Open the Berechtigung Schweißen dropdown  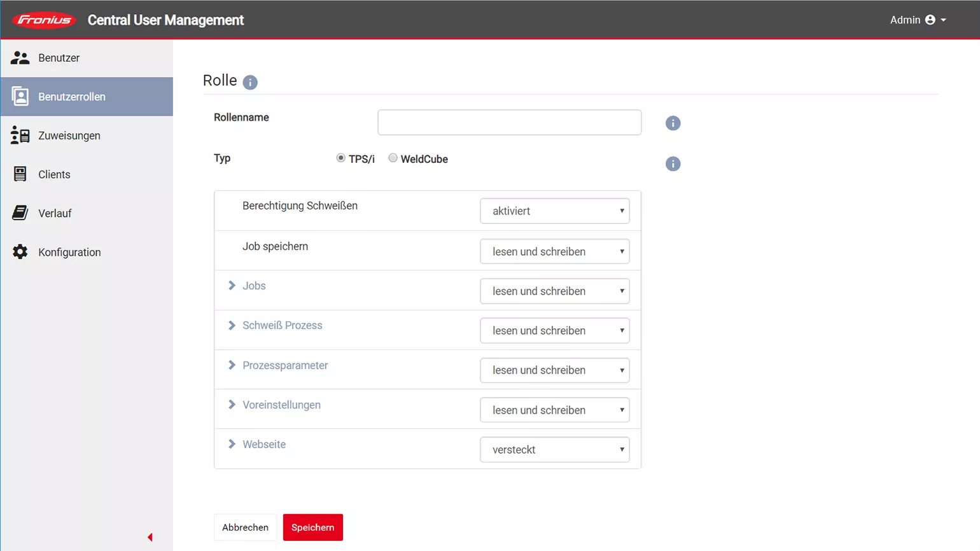coord(554,211)
